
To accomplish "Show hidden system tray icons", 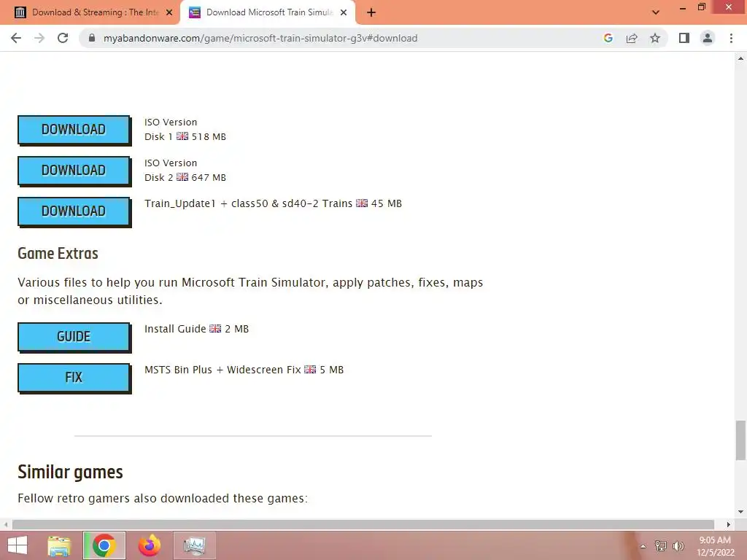I will click(x=643, y=546).
